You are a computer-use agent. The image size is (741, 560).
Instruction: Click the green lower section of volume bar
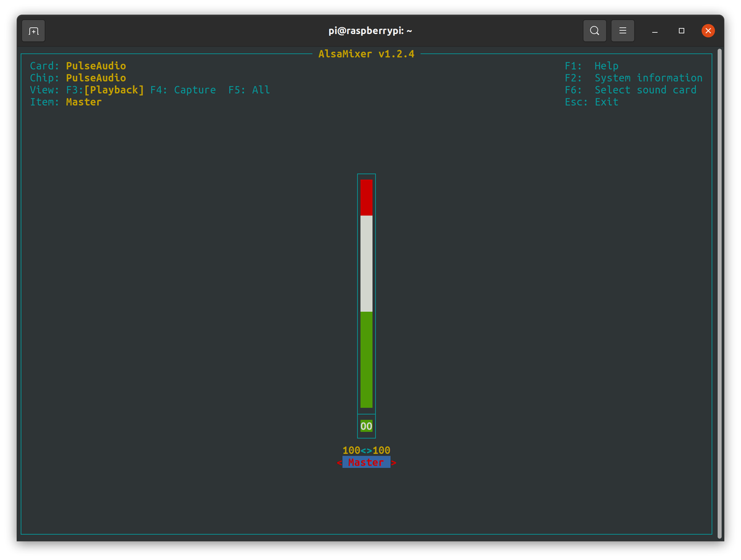pyautogui.click(x=366, y=360)
